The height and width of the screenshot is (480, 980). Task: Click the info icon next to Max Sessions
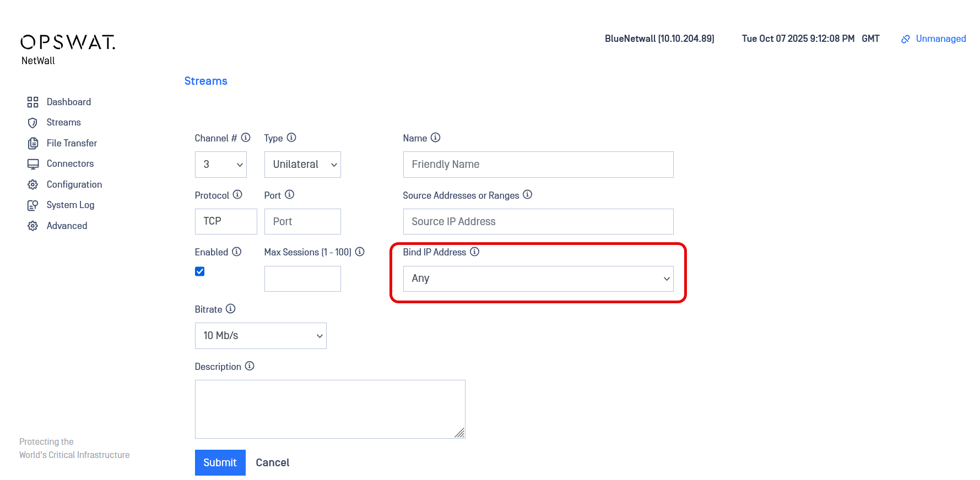(x=360, y=252)
